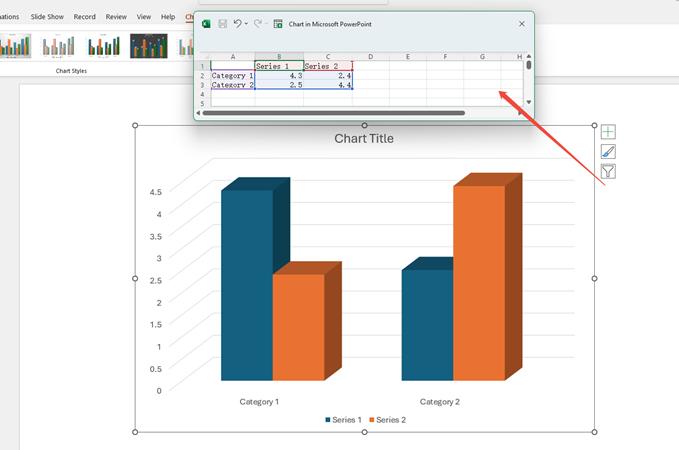Select the third chart style thumbnail
This screenshot has height=450, width=679.
pos(103,46)
